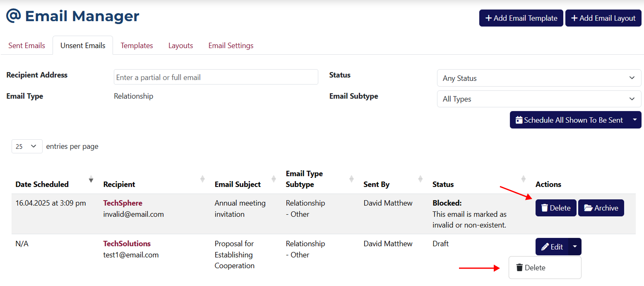Click sort icon beside Status header
Viewport: 644px width, 286px height.
click(523, 179)
